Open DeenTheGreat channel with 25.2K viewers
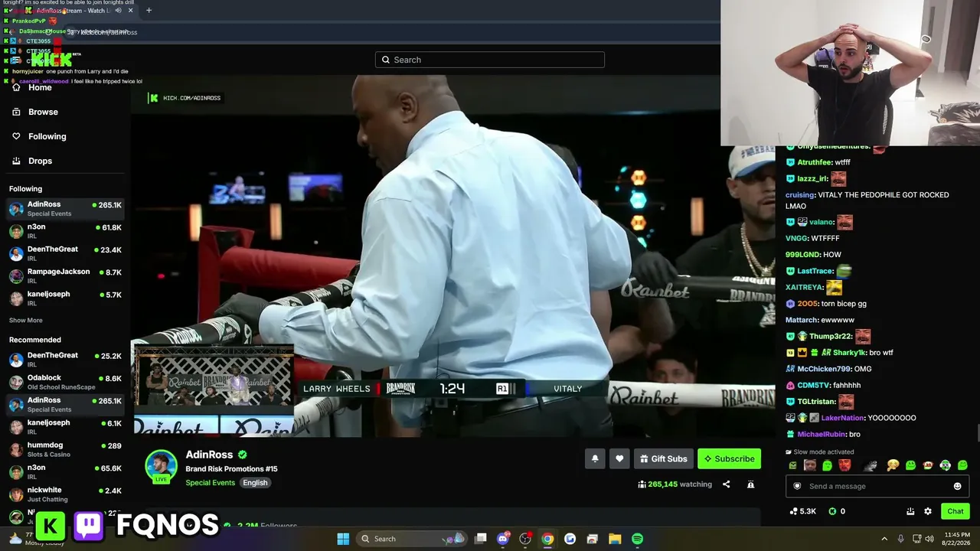 (65, 359)
